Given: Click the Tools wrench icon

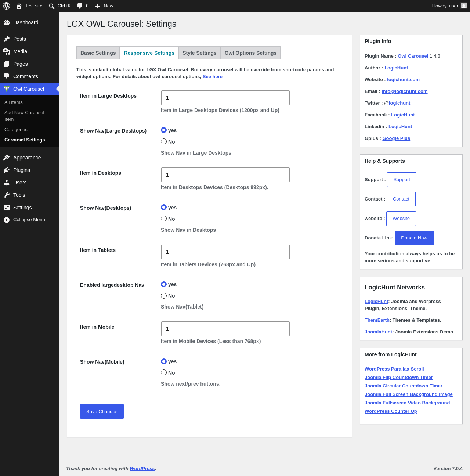Looking at the screenshot, I should coord(7,195).
